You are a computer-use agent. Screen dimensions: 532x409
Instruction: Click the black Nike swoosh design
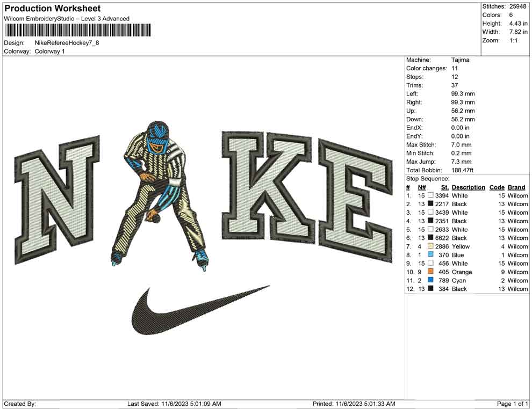coord(200,310)
